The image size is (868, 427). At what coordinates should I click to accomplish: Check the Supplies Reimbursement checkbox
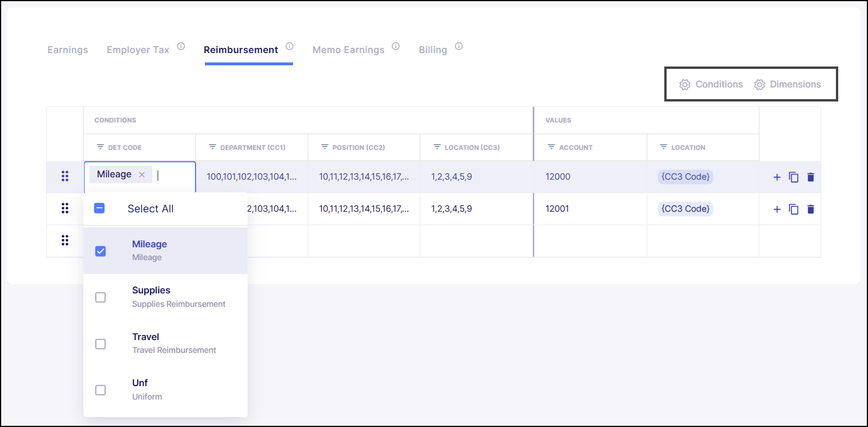click(x=100, y=297)
